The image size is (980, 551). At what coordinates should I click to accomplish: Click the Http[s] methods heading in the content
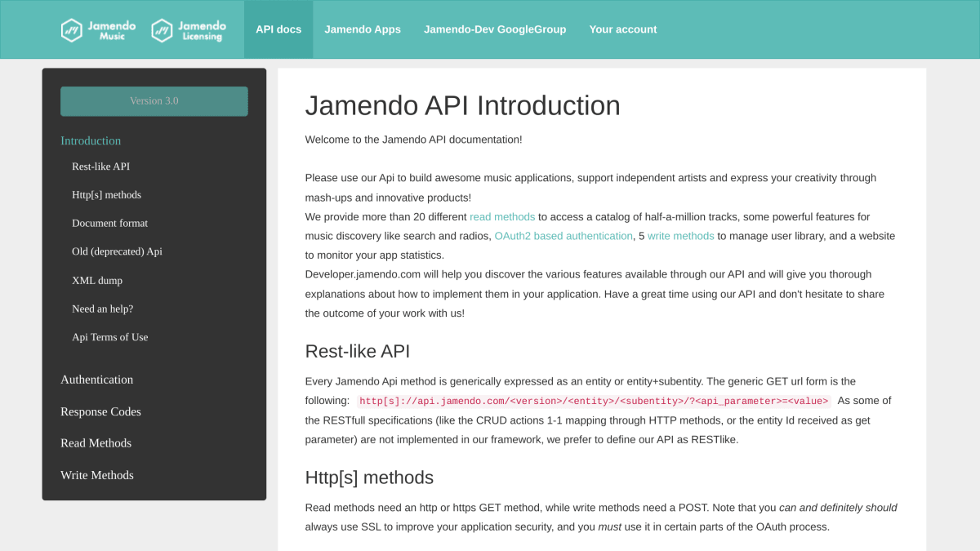369,478
